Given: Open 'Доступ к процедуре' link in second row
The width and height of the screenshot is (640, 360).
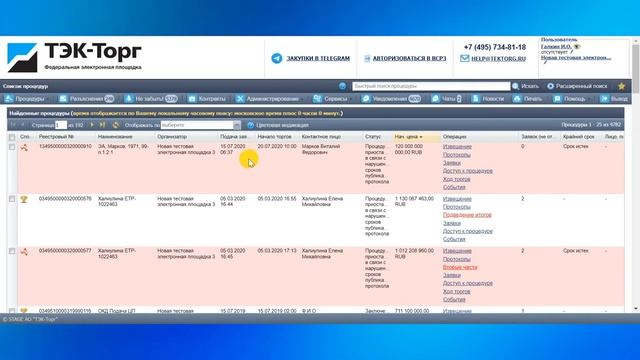Looking at the screenshot, I should pos(468,231).
